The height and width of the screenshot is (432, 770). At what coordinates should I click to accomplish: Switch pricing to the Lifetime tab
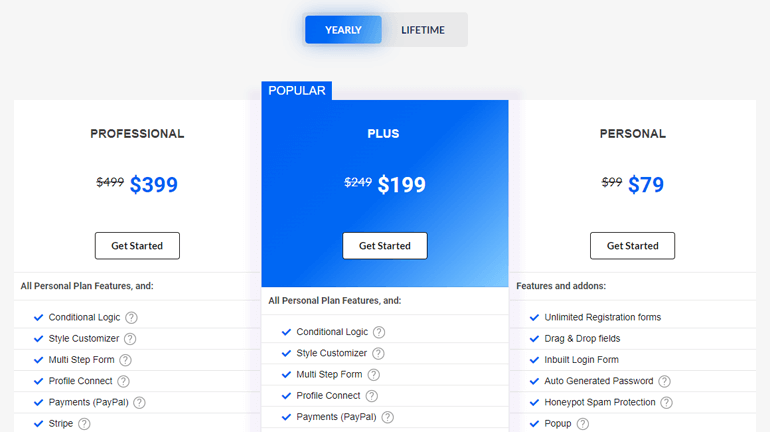tap(423, 29)
